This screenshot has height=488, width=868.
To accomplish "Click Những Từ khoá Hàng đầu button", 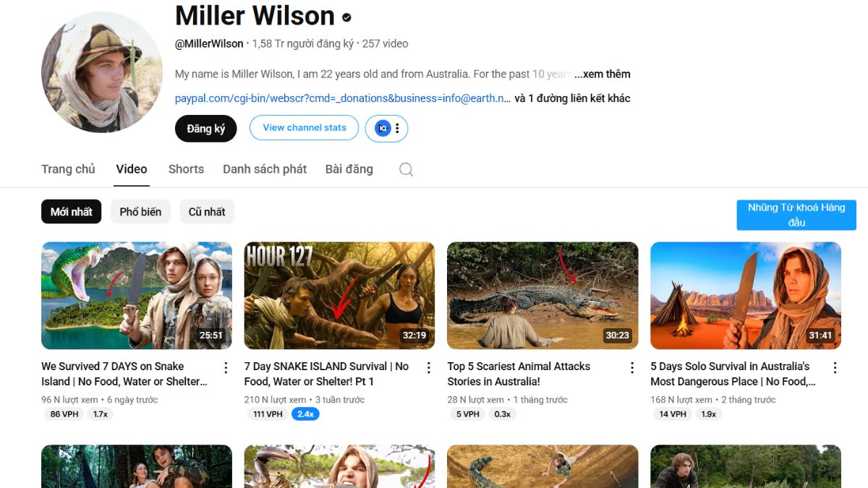I will pyautogui.click(x=796, y=215).
